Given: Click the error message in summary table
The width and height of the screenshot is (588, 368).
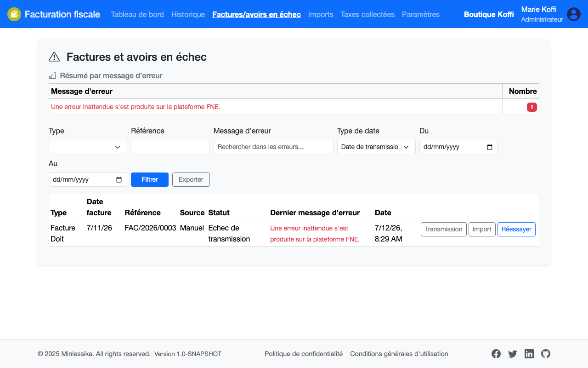Looking at the screenshot, I should [x=136, y=107].
